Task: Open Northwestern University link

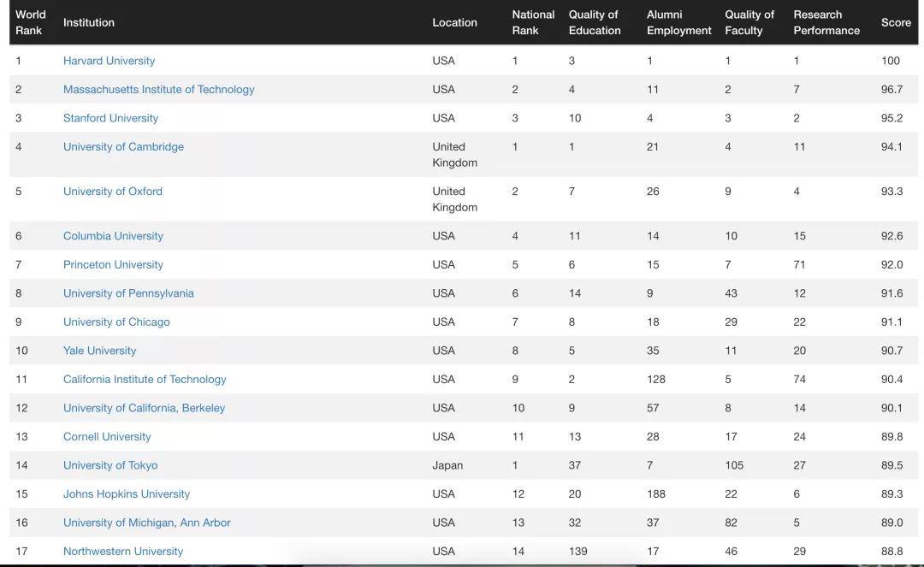Action: tap(123, 552)
